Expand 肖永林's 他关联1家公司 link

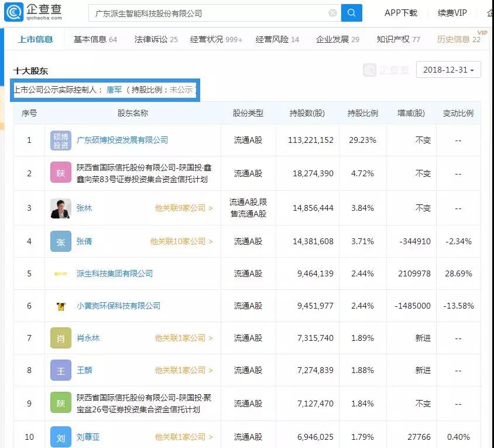184,338
